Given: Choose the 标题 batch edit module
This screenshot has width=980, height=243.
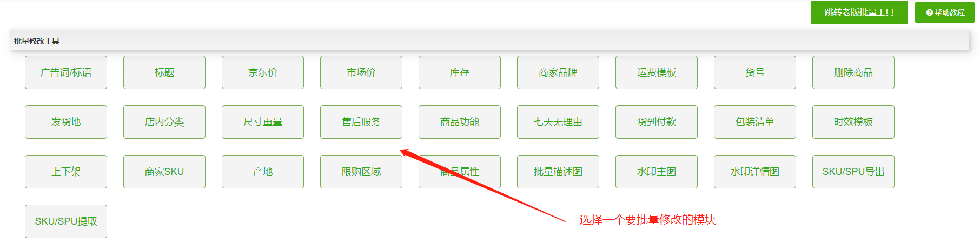Looking at the screenshot, I should coord(164,72).
